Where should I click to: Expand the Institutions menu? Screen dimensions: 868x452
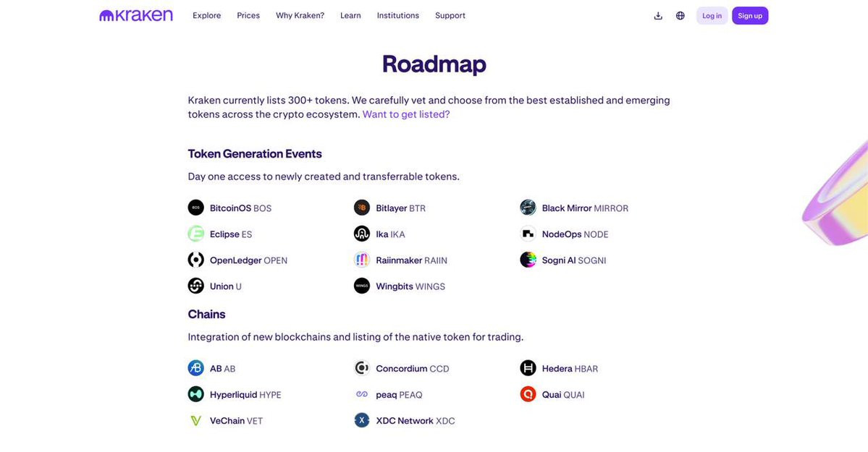(x=398, y=15)
